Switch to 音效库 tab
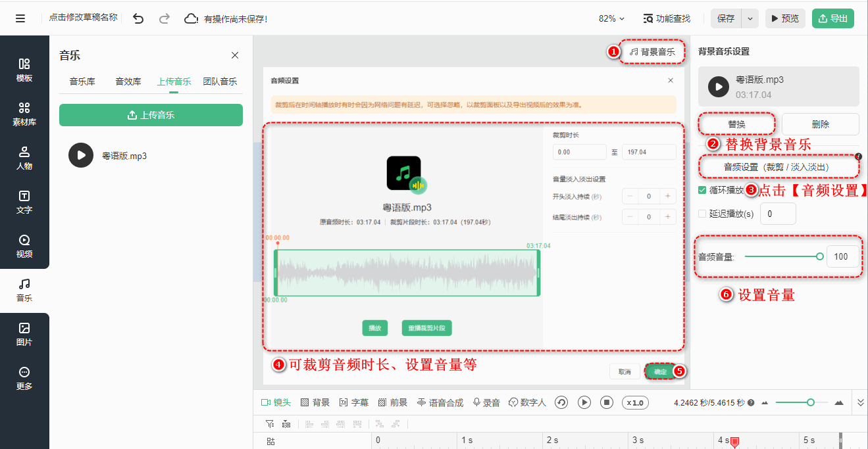 pyautogui.click(x=128, y=82)
